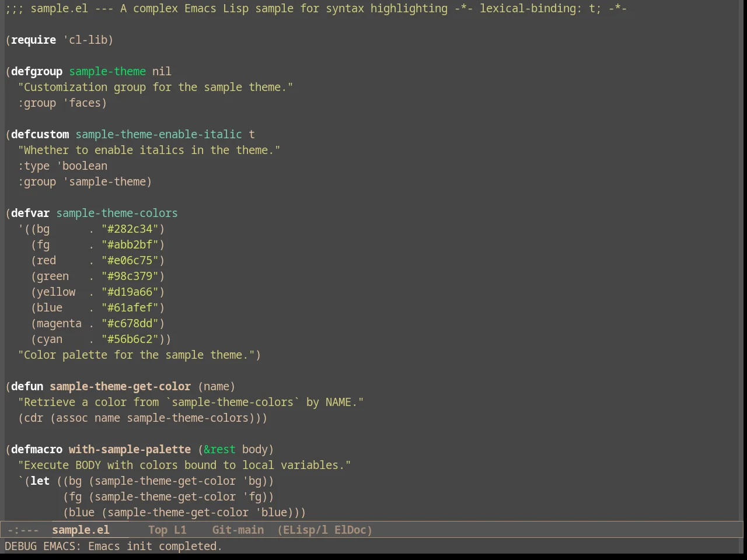The image size is (747, 560).
Task: Click the word require in first form
Action: pos(34,40)
